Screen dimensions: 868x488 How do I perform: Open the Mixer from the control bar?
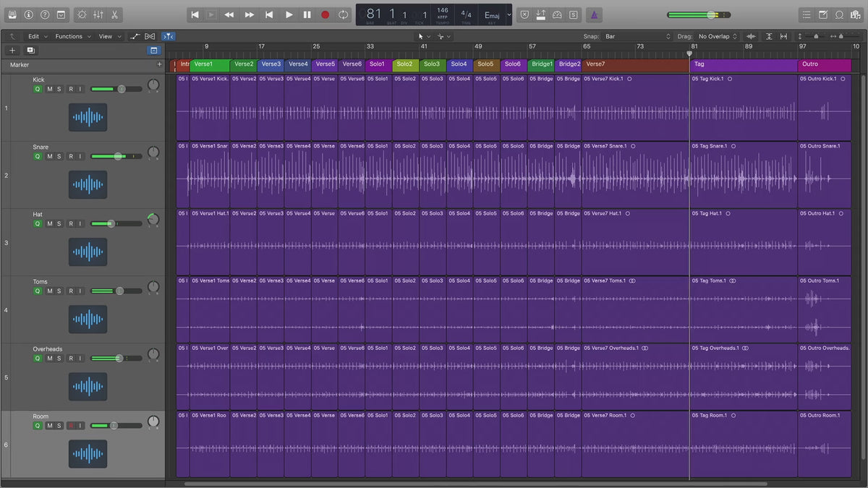click(x=98, y=14)
